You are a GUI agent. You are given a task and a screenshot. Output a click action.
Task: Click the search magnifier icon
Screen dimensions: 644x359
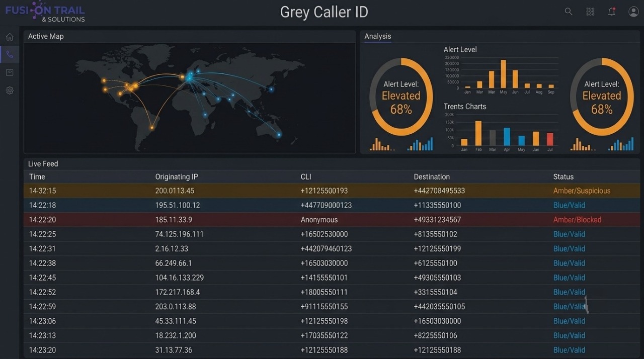(569, 12)
